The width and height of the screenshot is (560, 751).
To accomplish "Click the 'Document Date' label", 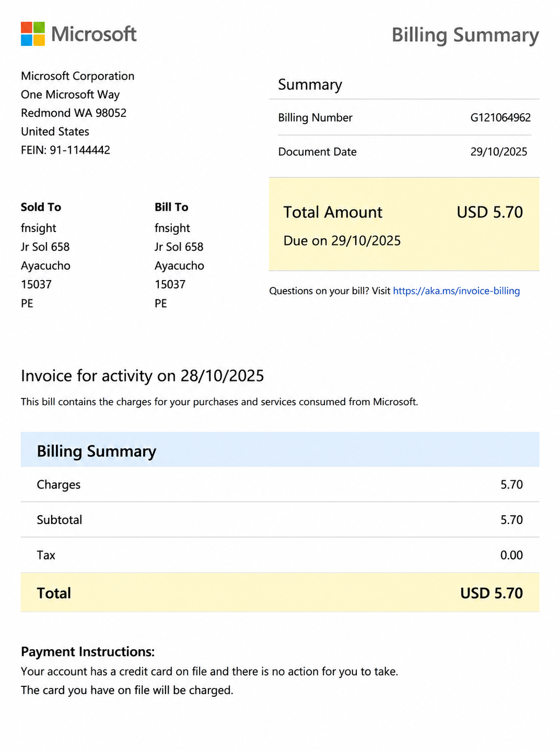I will 317,152.
